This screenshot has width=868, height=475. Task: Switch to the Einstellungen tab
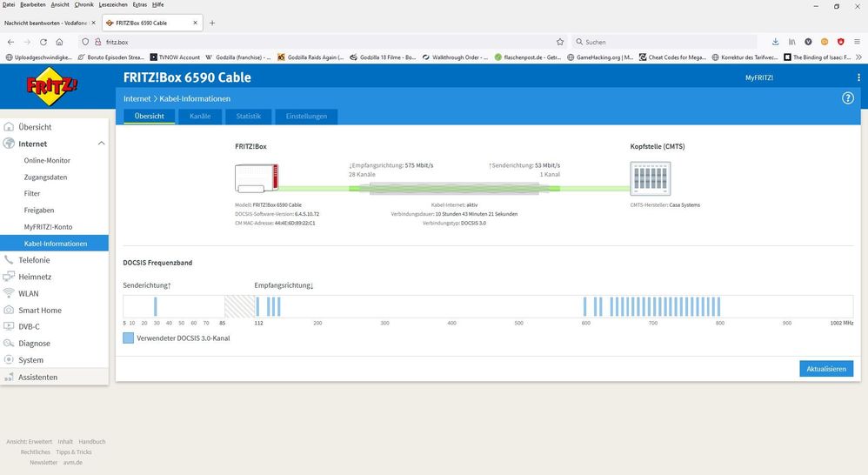tap(306, 117)
